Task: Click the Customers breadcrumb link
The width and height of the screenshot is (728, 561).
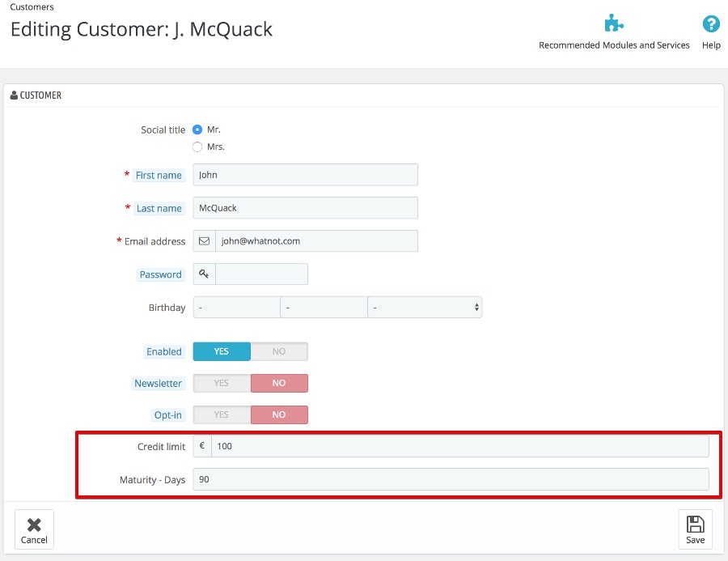Action: 32,7
